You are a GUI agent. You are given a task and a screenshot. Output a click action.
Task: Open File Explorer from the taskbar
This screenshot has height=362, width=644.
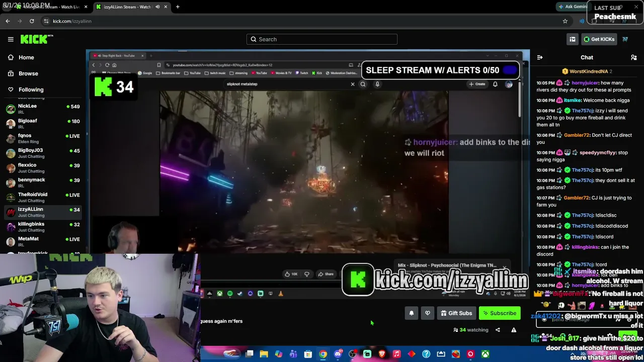[x=264, y=354]
